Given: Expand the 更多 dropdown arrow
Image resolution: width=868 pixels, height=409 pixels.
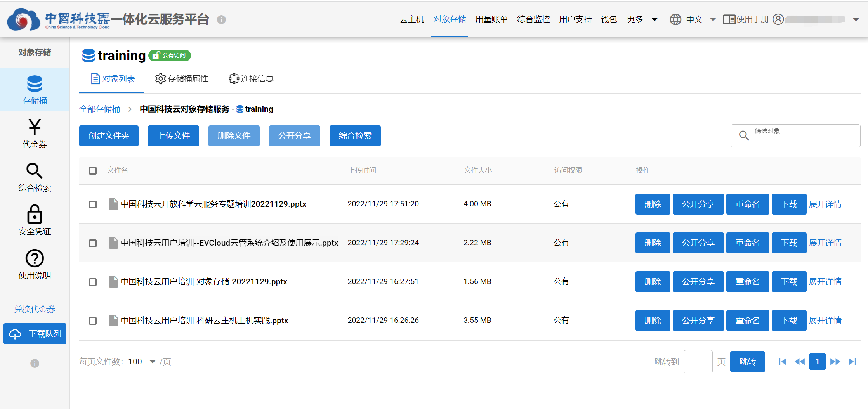Looking at the screenshot, I should tap(654, 19).
